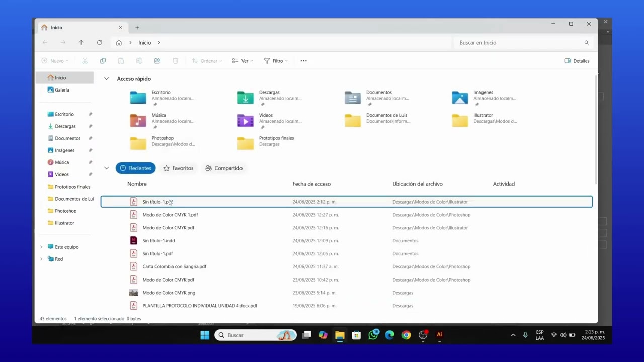Show hidden system tray icons
This screenshot has width=644, height=362.
[513, 335]
